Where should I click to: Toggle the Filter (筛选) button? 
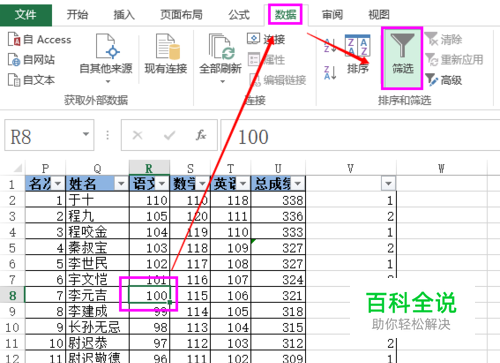coord(402,58)
